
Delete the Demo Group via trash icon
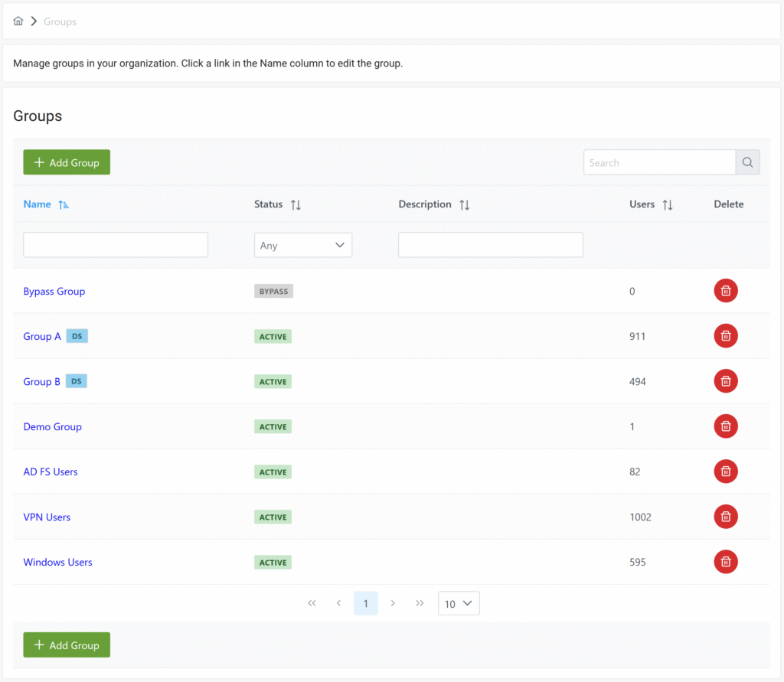726,426
